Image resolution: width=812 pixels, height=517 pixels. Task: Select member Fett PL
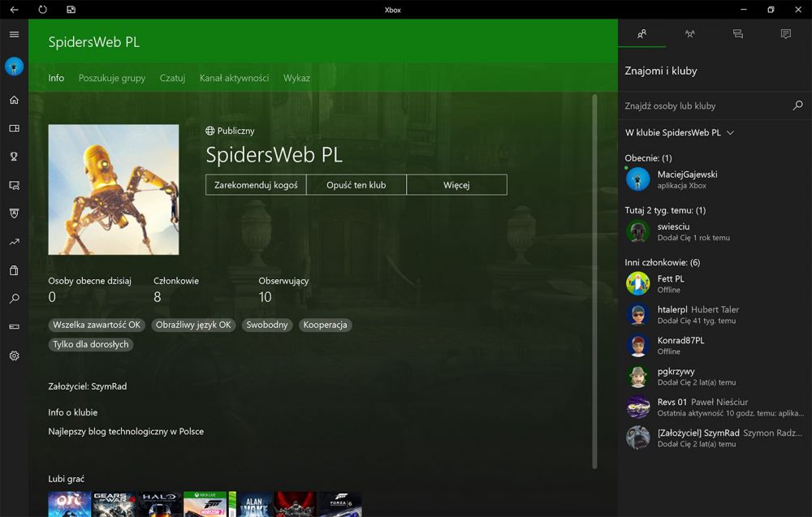coord(715,283)
